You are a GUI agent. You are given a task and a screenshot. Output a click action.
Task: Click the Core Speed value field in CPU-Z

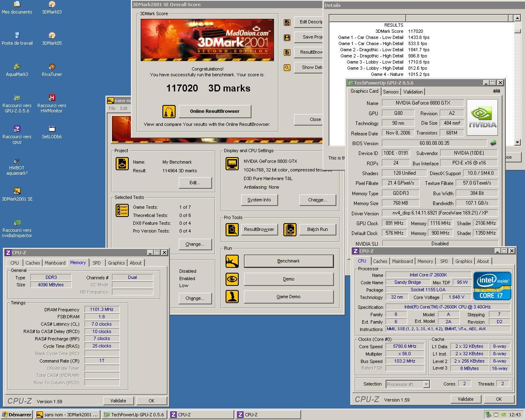405,346
